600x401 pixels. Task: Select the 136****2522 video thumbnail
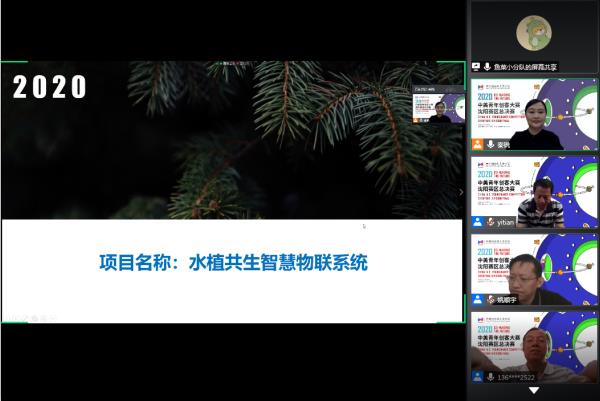pyautogui.click(x=533, y=343)
